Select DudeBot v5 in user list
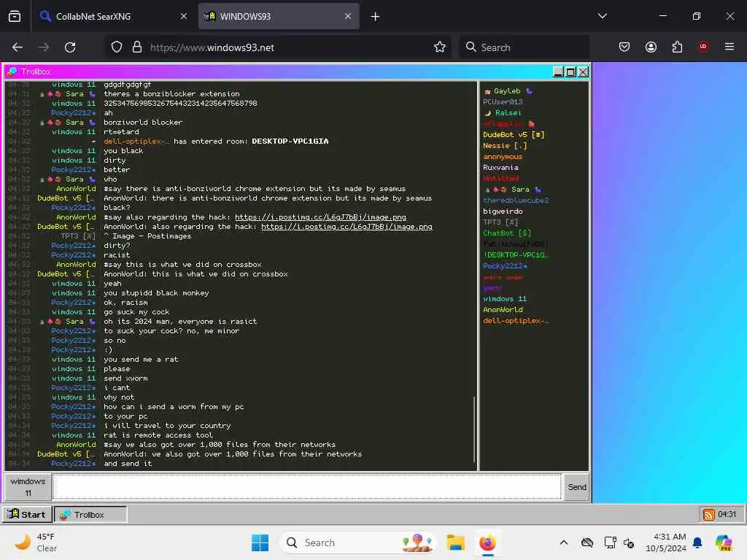 514,135
